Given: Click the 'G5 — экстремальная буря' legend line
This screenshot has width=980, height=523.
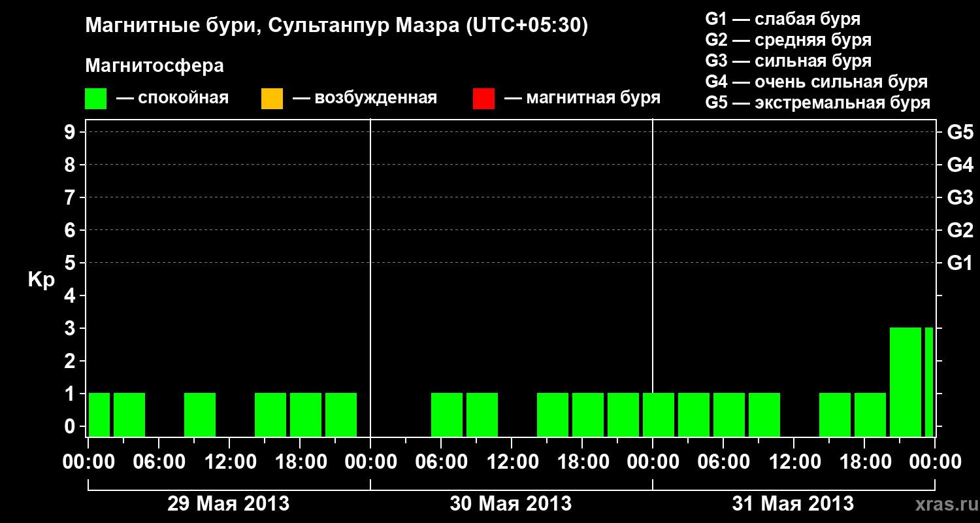Looking at the screenshot, I should 818,103.
